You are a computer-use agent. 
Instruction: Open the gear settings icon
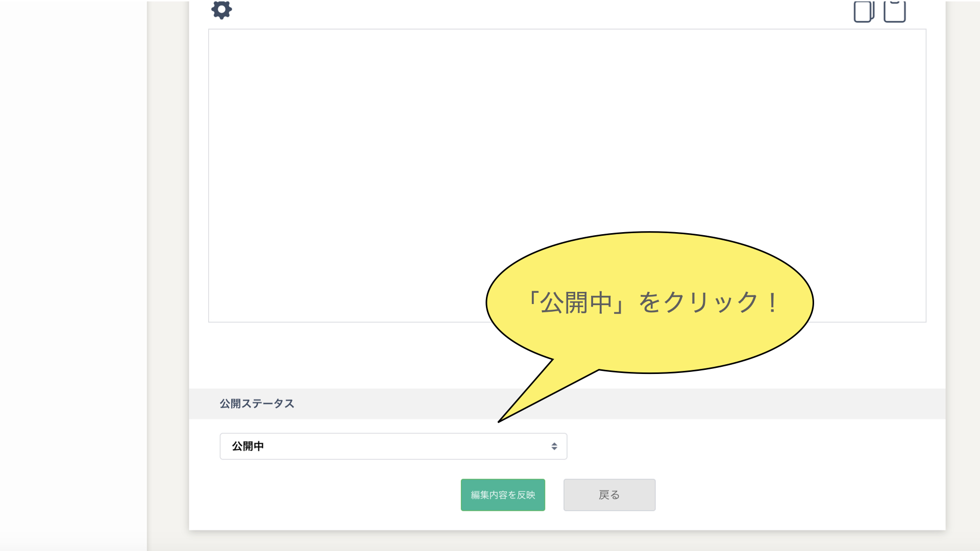pos(222,10)
